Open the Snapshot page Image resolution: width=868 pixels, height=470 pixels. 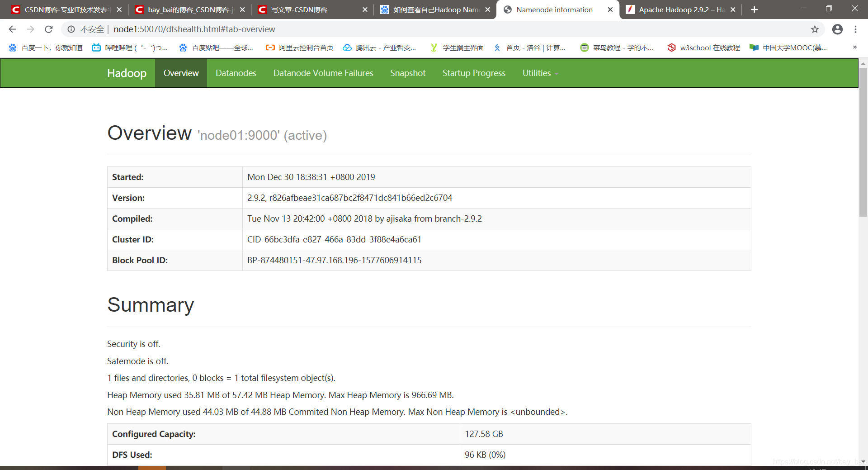click(x=408, y=73)
